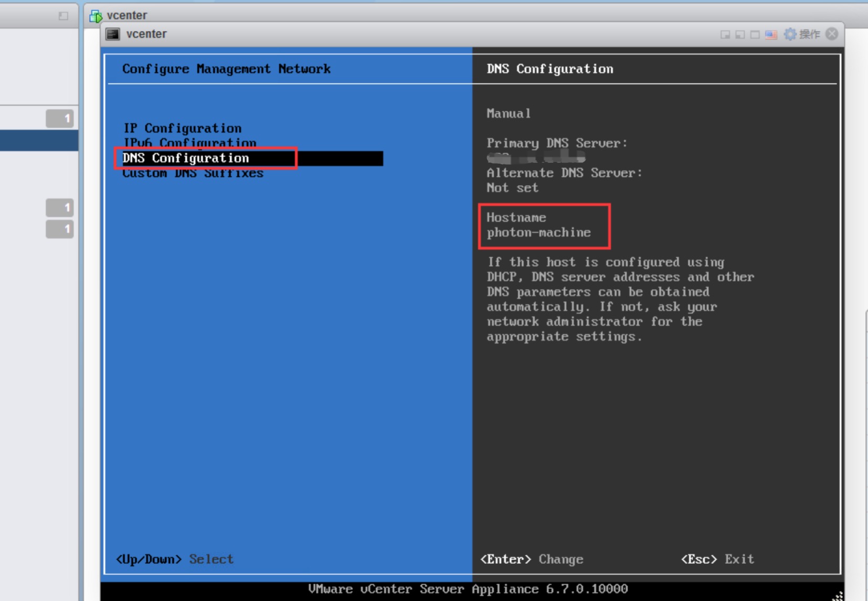
Task: Click the Primary DNS Server label
Action: coord(557,143)
